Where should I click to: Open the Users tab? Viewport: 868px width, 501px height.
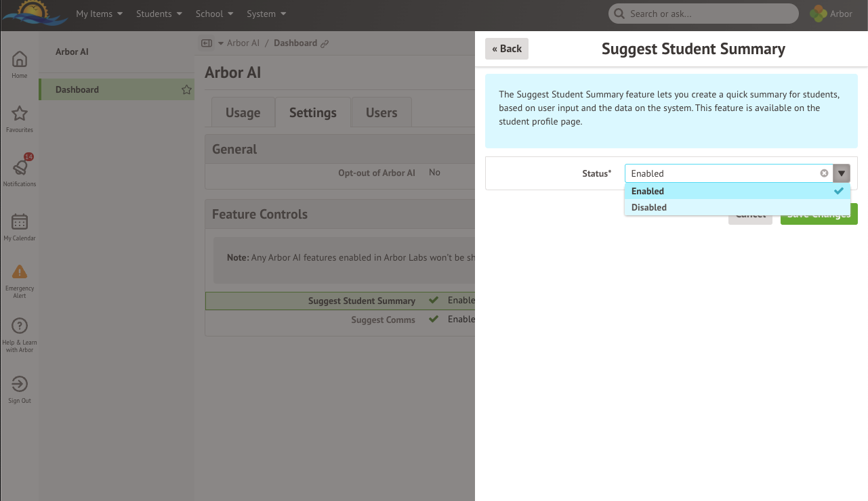[381, 112]
